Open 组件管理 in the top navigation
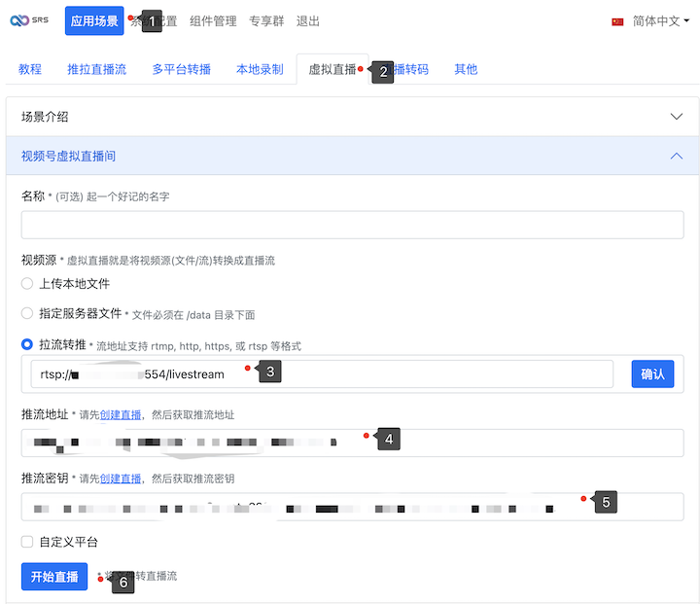 click(x=213, y=21)
